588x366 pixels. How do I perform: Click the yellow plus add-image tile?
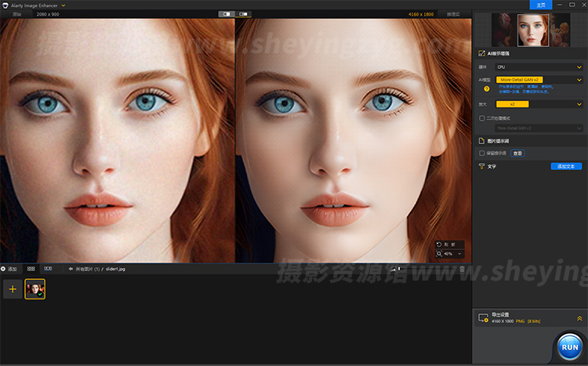point(12,289)
